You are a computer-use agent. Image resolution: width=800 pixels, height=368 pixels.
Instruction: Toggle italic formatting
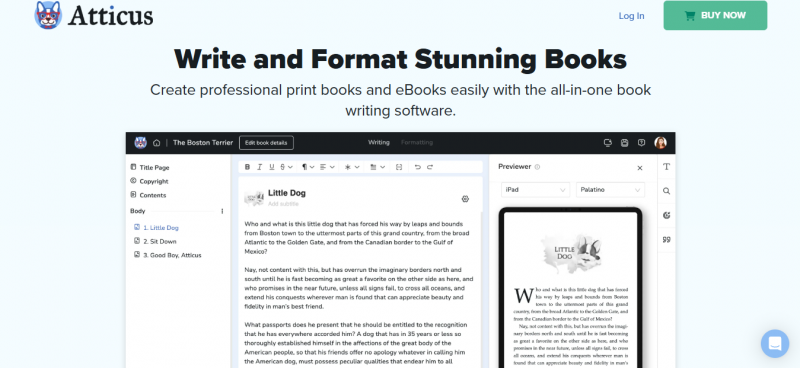click(259, 167)
